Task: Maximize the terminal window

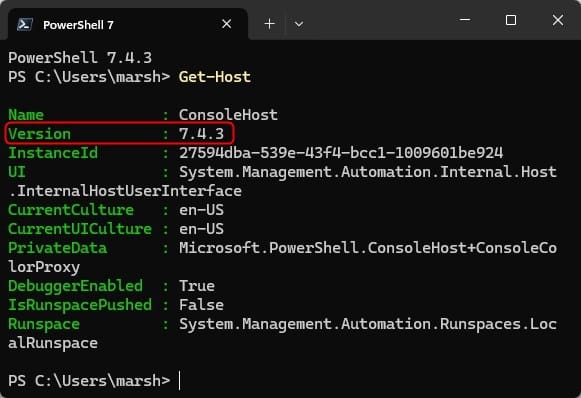Action: [x=511, y=20]
